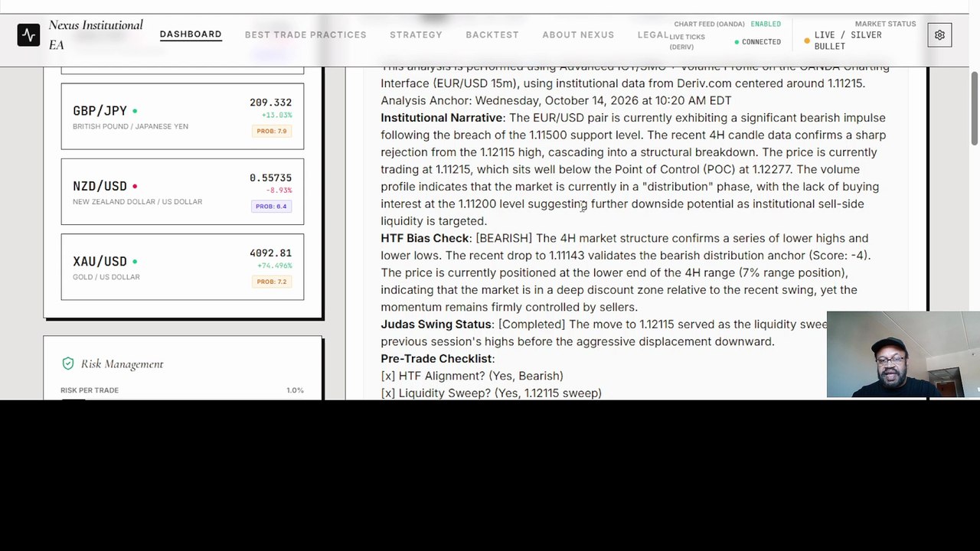Click the Risk Management shield icon
Image resolution: width=980 pixels, height=551 pixels.
click(x=68, y=364)
